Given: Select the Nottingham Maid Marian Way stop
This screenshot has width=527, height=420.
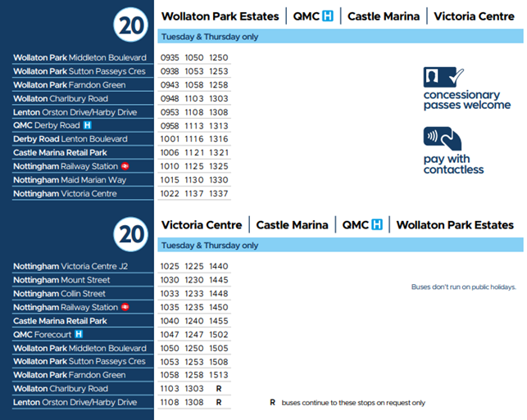Looking at the screenshot, I should click(70, 180).
